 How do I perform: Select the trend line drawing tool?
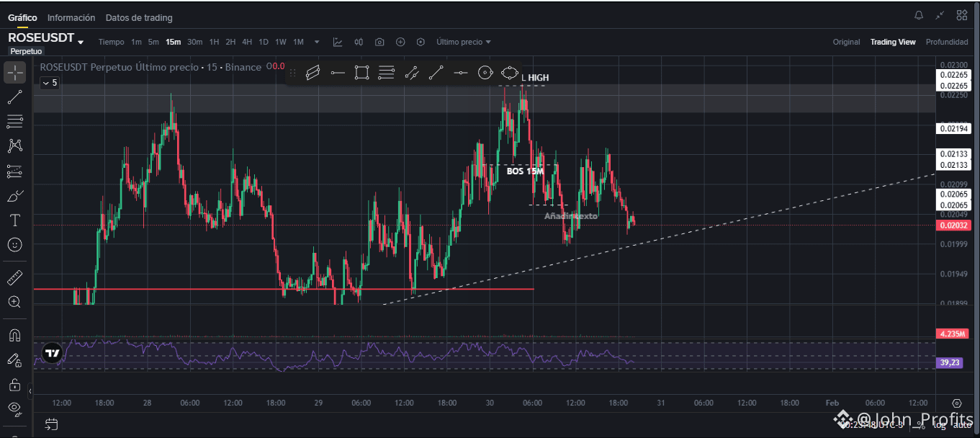14,97
